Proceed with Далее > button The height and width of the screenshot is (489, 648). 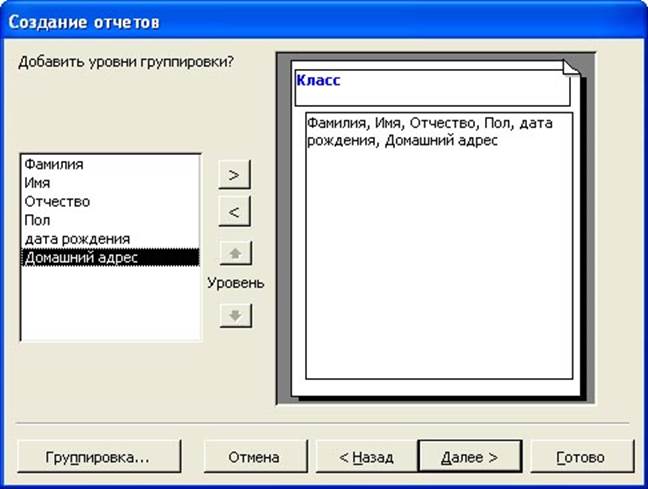470,457
